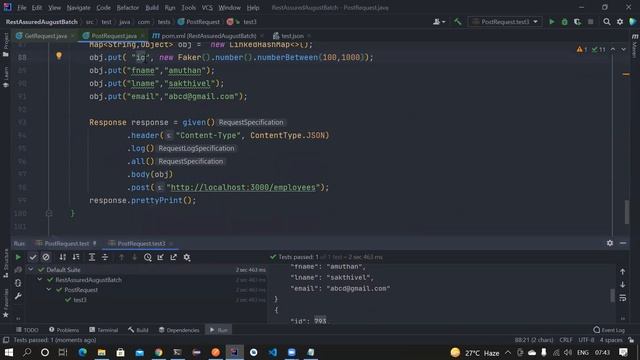
Task: Open the VCS menu
Action: pyautogui.click(x=207, y=8)
